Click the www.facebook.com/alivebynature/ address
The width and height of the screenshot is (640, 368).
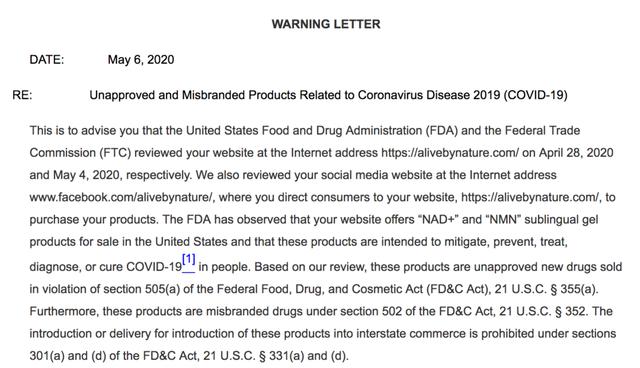point(121,197)
